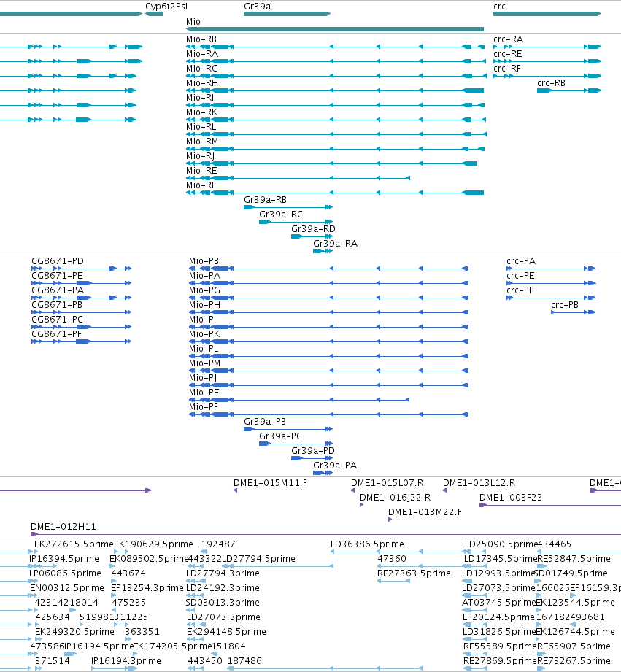621x672 pixels.
Task: Choose the Mio-RH transcript label
Action: pos(202,83)
